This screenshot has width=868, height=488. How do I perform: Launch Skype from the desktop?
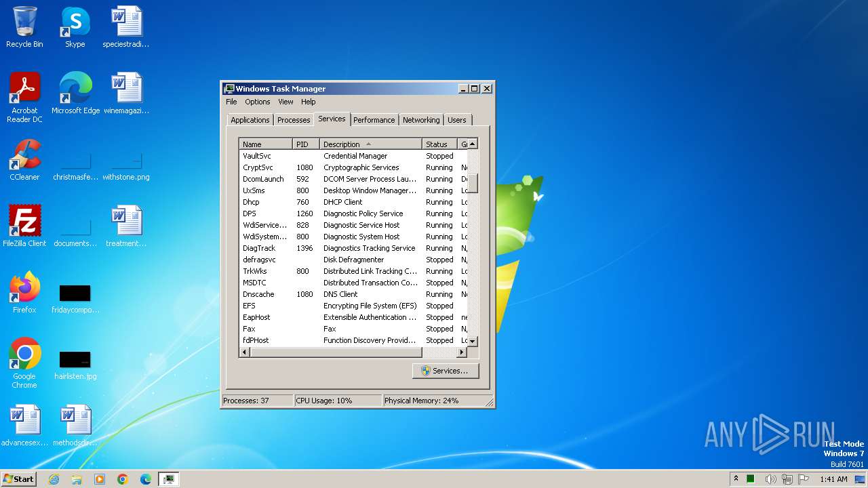tap(75, 27)
